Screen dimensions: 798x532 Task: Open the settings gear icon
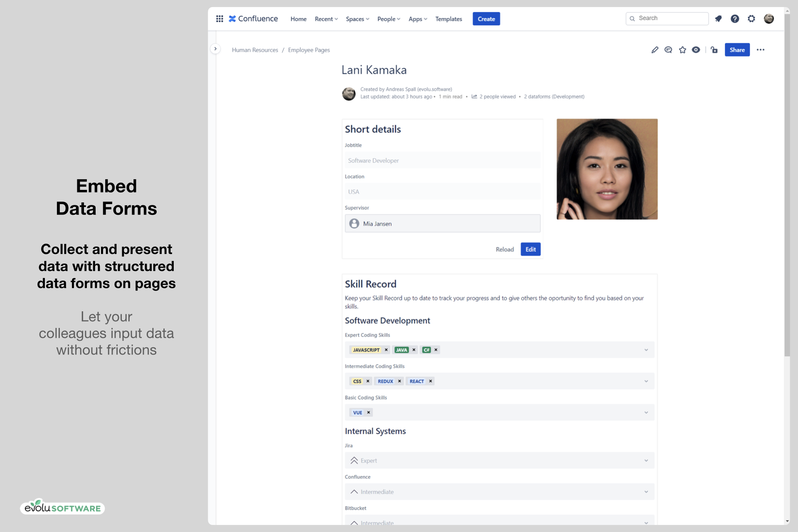(x=751, y=19)
